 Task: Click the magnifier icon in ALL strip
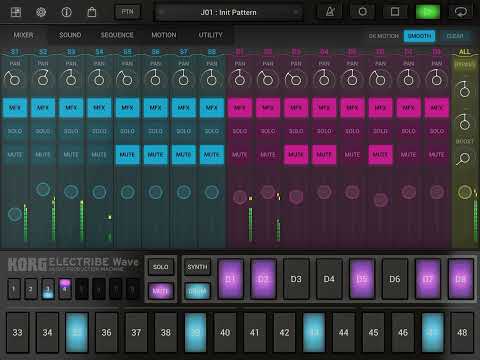coord(463,159)
